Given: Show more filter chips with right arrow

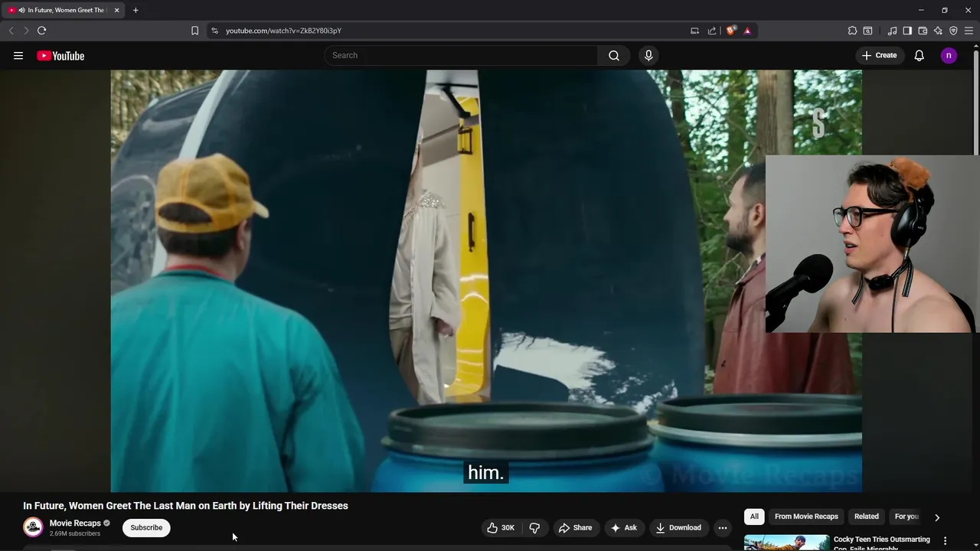Looking at the screenshot, I should tap(936, 517).
